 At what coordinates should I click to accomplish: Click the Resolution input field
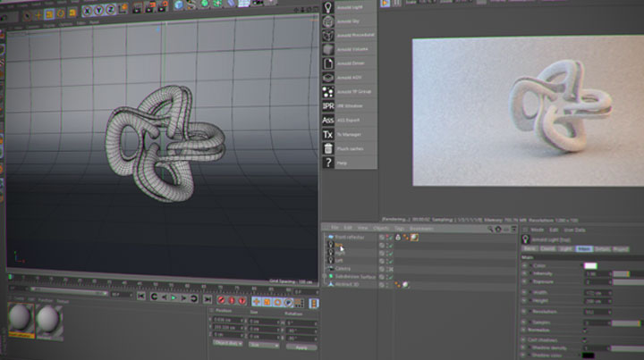[597, 313]
